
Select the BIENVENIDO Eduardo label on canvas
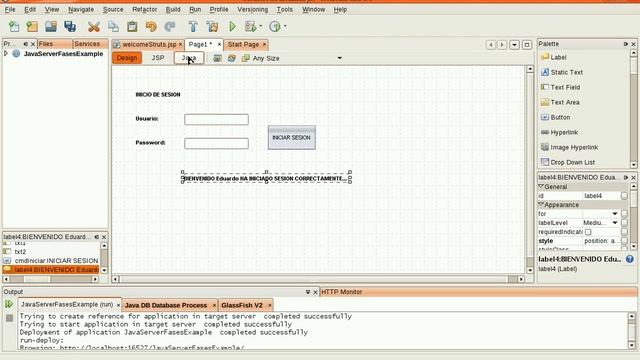click(266, 178)
